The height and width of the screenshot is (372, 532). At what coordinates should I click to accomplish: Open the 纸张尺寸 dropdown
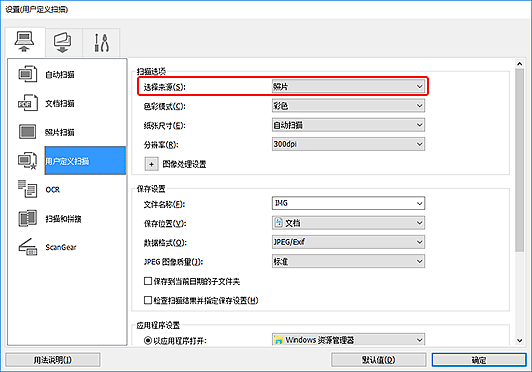click(348, 125)
